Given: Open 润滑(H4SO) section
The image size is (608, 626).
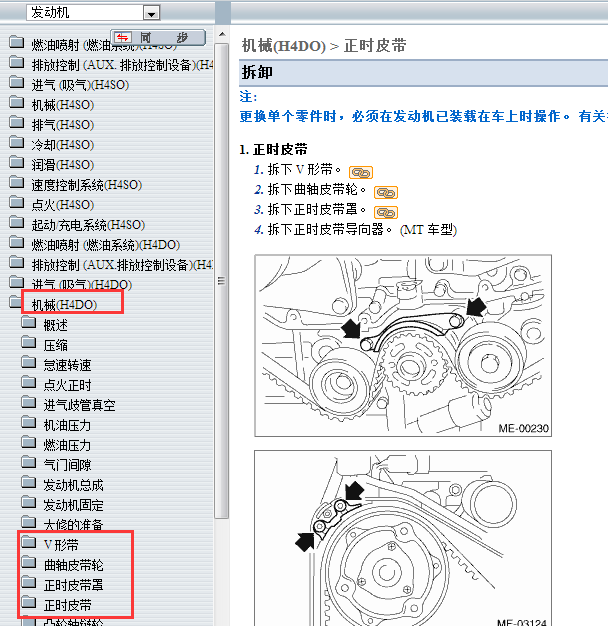Looking at the screenshot, I should click(63, 165).
